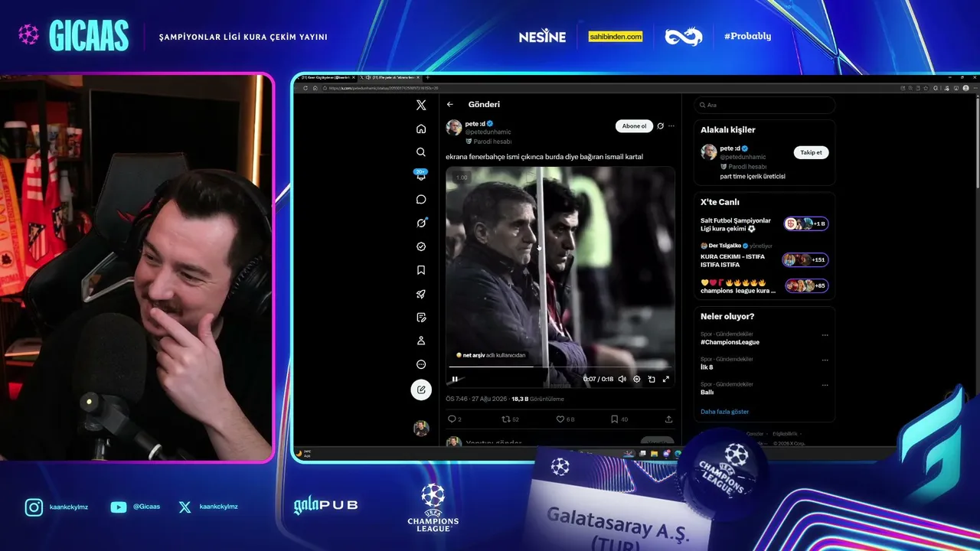Image resolution: width=980 pixels, height=551 pixels.
Task: Open the notepad-and-pen sidebar item
Action: point(421,317)
